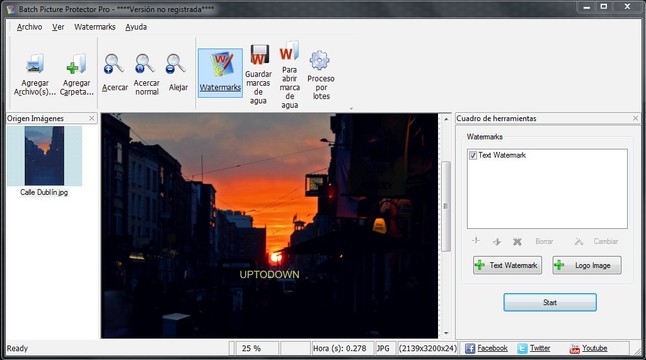Click Guardar marcas de agua icon
The image size is (646, 360).
click(259, 55)
